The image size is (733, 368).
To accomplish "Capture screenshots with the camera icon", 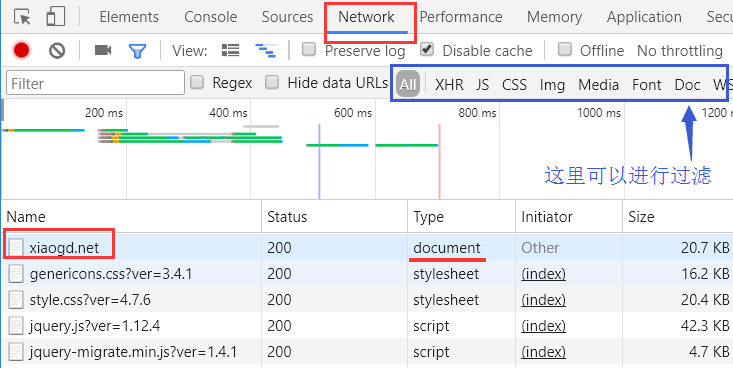I will coord(103,50).
